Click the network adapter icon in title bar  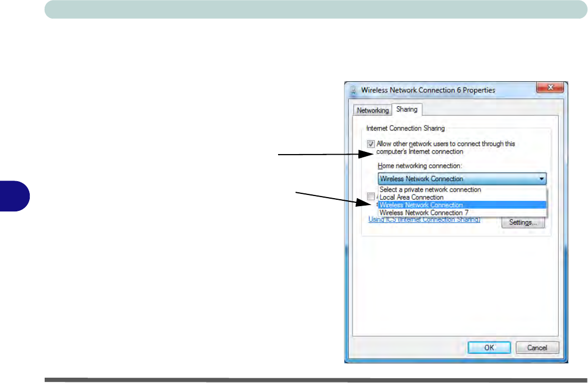tap(353, 90)
